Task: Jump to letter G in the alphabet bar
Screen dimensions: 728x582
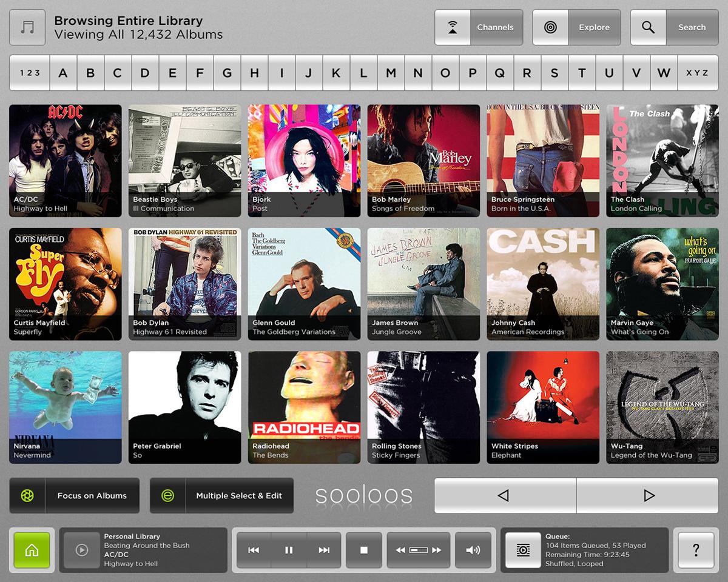Action: click(227, 73)
